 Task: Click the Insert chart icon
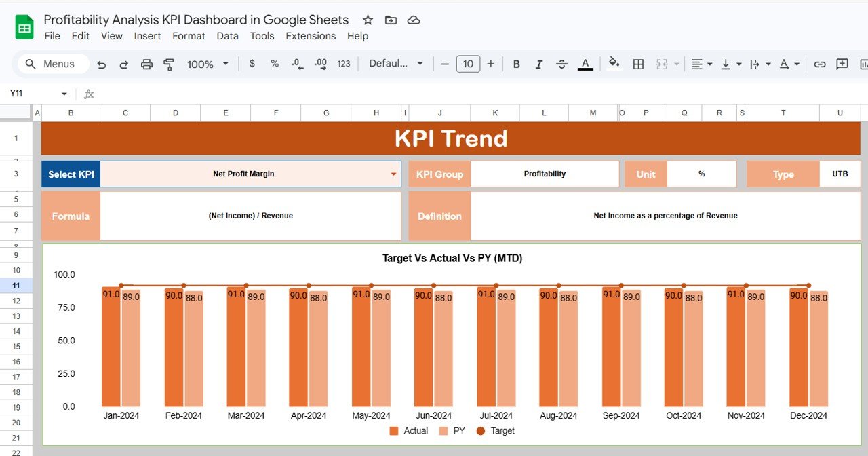(863, 64)
